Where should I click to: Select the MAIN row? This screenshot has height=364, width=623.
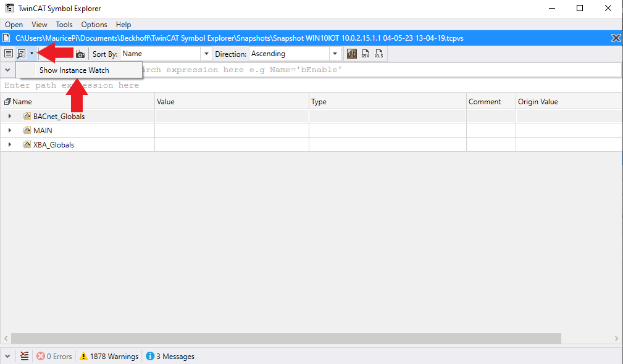pyautogui.click(x=311, y=130)
